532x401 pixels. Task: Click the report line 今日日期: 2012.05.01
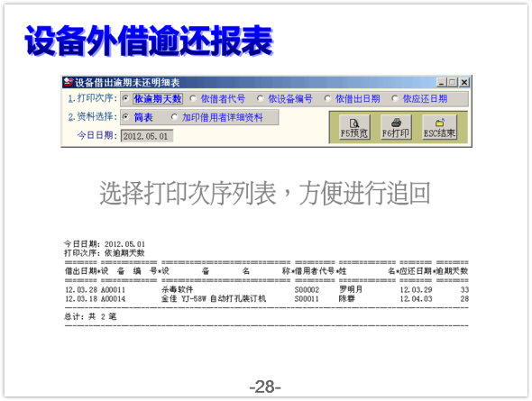[x=105, y=244]
